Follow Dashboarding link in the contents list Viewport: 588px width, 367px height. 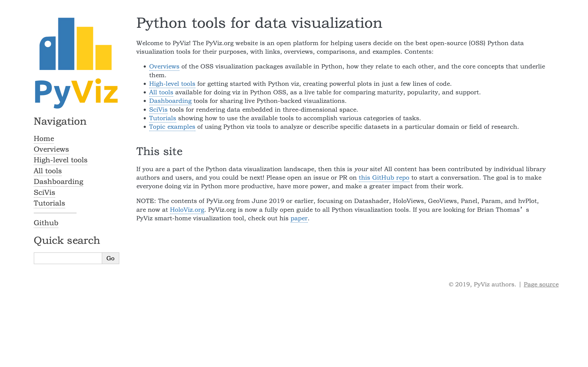point(170,101)
